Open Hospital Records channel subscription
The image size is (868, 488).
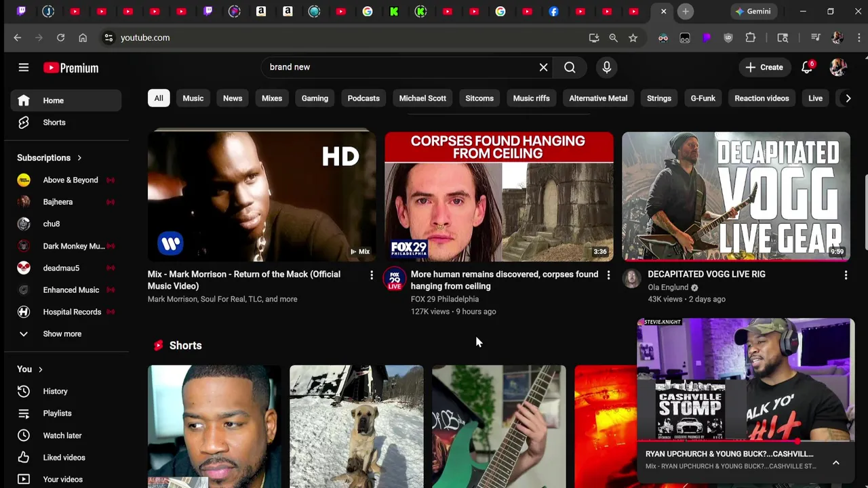(66, 312)
